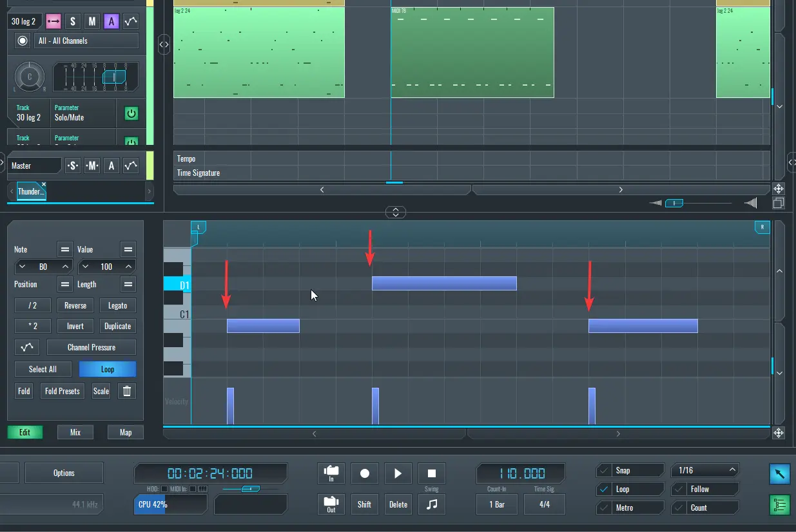This screenshot has width=796, height=532.
Task: Collapse the track panel with the left-right arrow handle
Action: pyautogui.click(x=164, y=44)
